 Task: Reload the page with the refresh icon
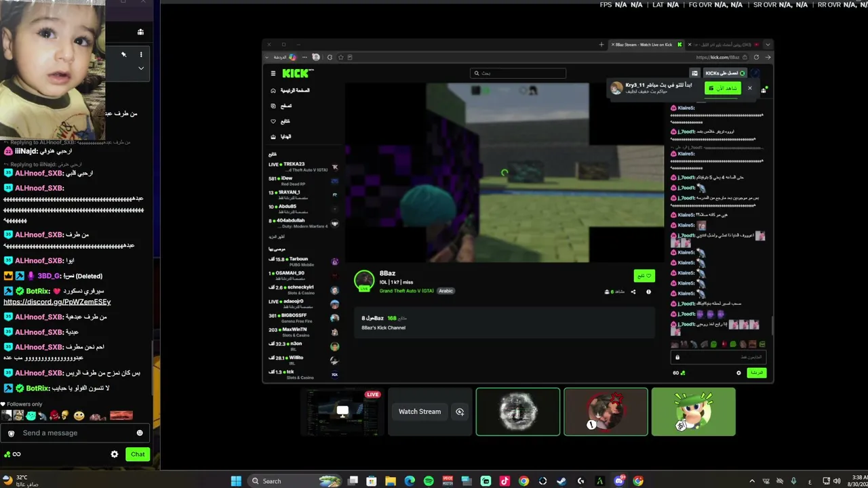(756, 58)
